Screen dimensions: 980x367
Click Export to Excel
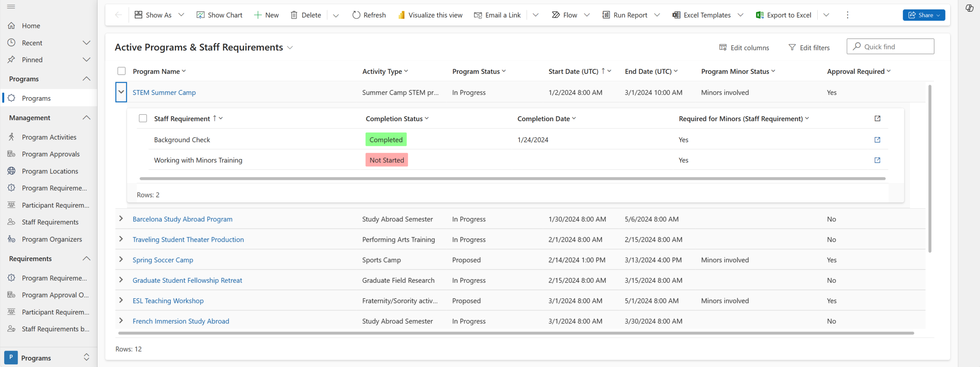pos(784,15)
